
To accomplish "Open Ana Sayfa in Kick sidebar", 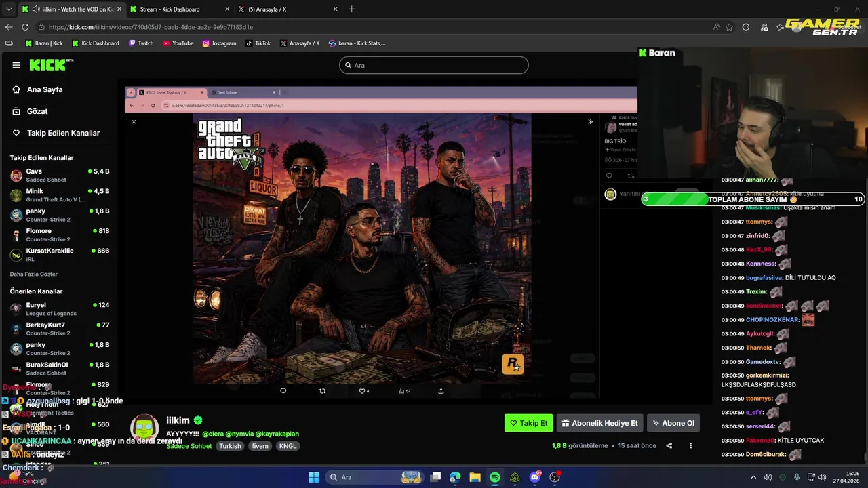I will click(x=45, y=89).
